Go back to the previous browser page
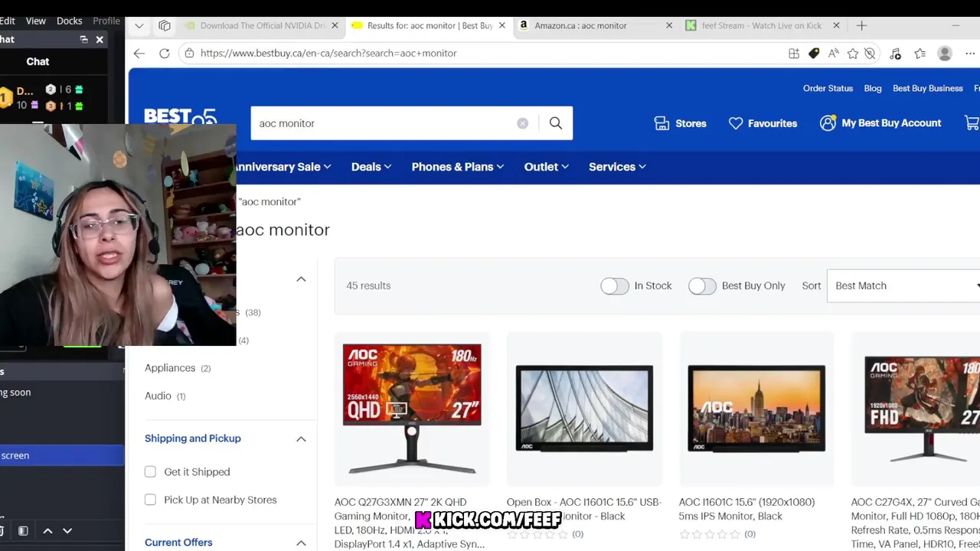This screenshot has height=551, width=980. pyautogui.click(x=139, y=53)
